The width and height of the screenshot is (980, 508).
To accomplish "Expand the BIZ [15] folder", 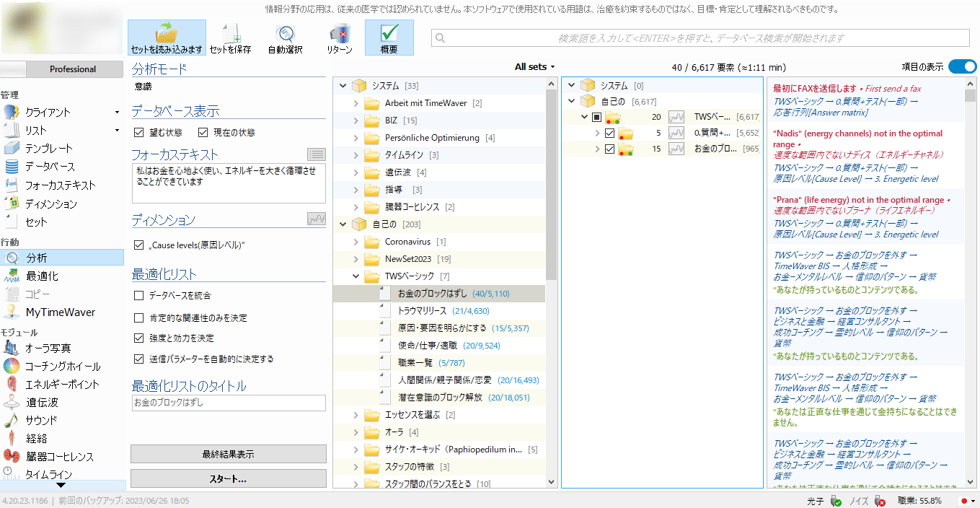I will point(356,121).
